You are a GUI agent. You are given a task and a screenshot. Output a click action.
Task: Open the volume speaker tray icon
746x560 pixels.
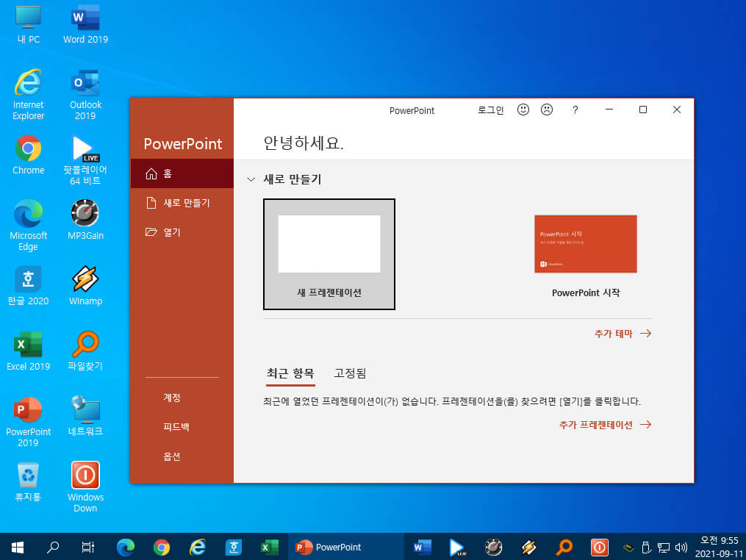pyautogui.click(x=681, y=548)
